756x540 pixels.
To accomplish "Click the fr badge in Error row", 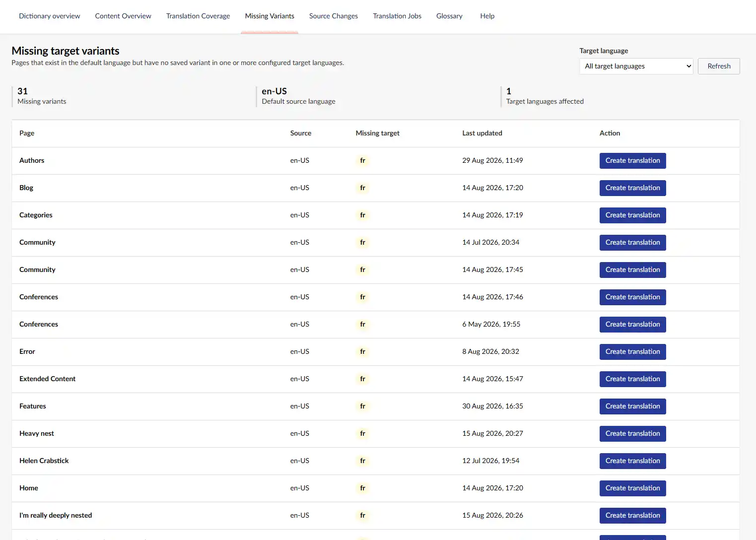I will pos(363,351).
